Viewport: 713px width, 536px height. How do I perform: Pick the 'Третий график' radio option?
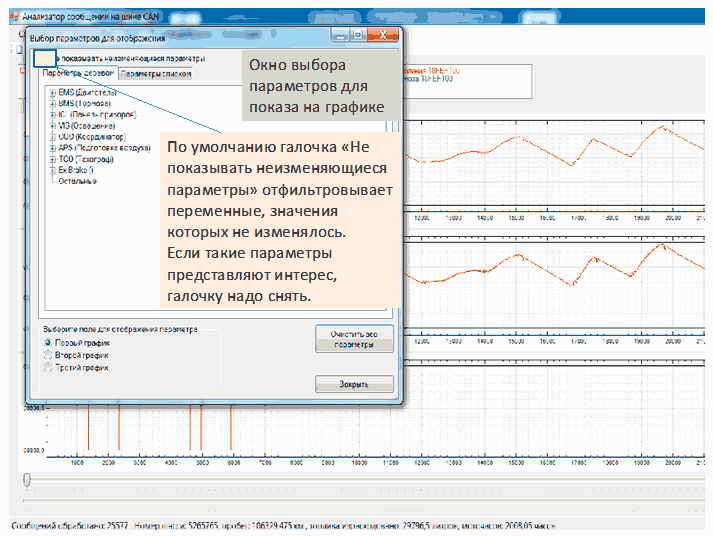[x=47, y=368]
